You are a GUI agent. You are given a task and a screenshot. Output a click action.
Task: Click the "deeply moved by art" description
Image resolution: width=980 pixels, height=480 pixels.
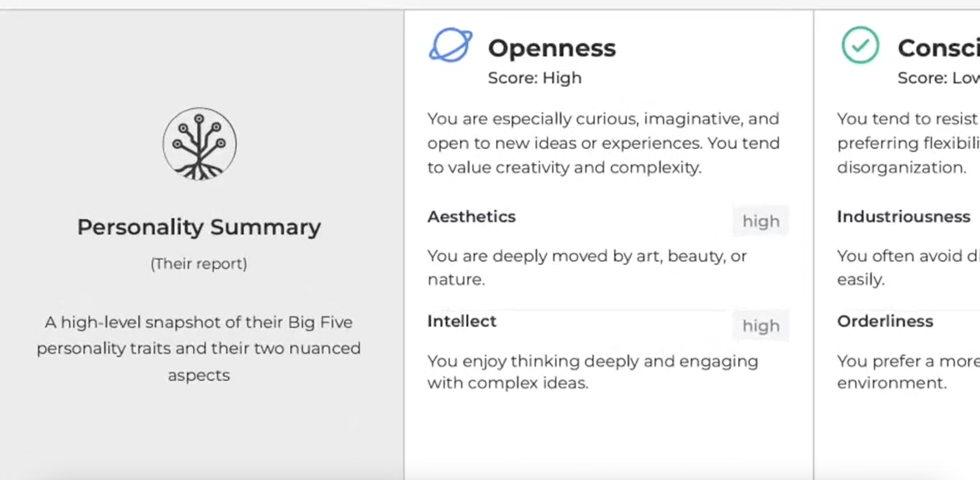587,267
